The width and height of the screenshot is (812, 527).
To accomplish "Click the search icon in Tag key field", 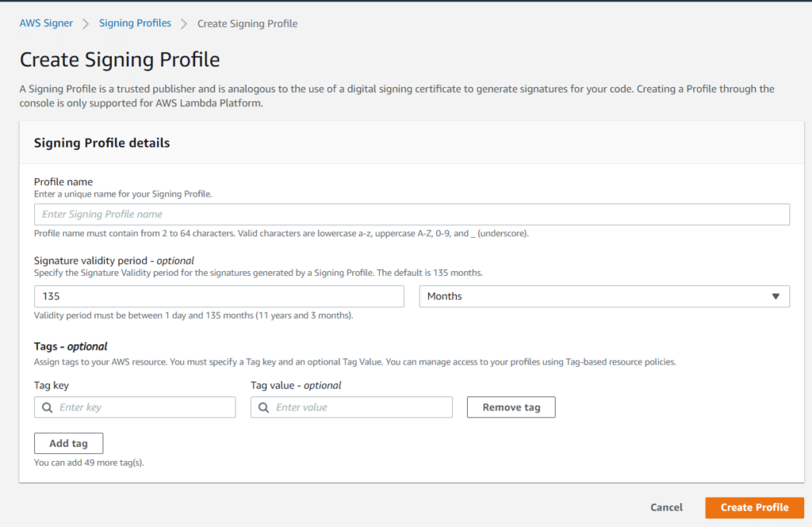I will [x=47, y=407].
